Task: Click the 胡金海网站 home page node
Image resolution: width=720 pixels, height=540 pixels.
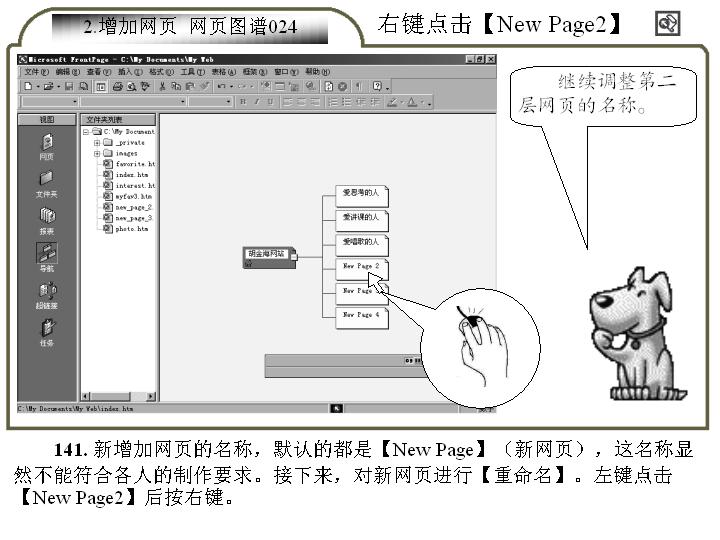Action: [269, 257]
